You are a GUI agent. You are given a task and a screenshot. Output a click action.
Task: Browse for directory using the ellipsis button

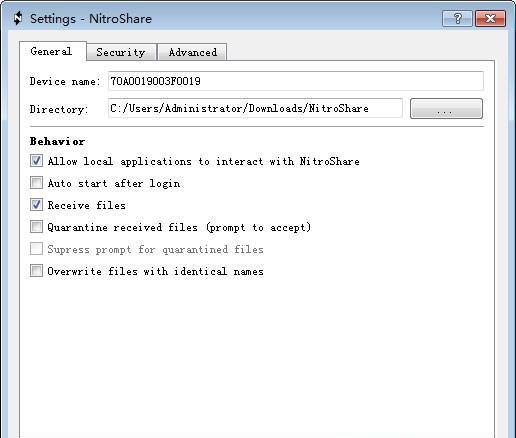click(446, 108)
